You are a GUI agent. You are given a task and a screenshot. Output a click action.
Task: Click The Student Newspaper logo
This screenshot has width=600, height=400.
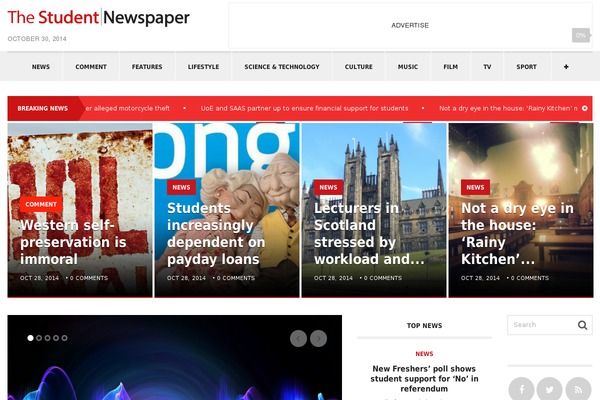(x=98, y=17)
